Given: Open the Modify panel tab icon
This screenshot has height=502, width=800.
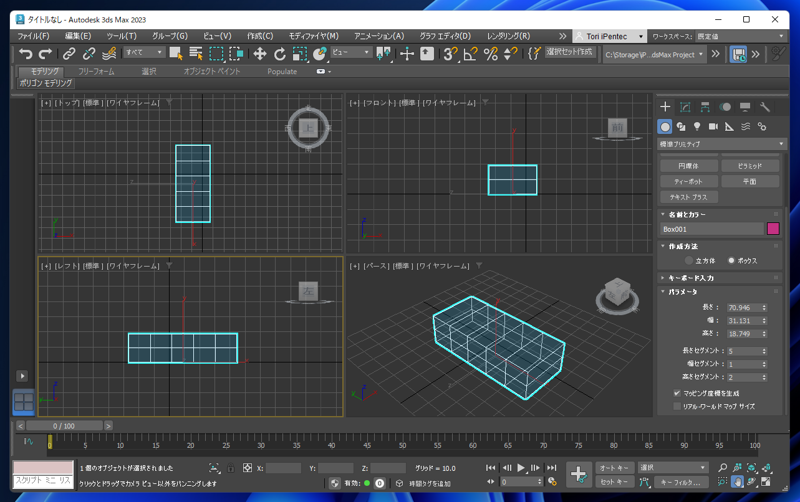Looking at the screenshot, I should pos(685,107).
